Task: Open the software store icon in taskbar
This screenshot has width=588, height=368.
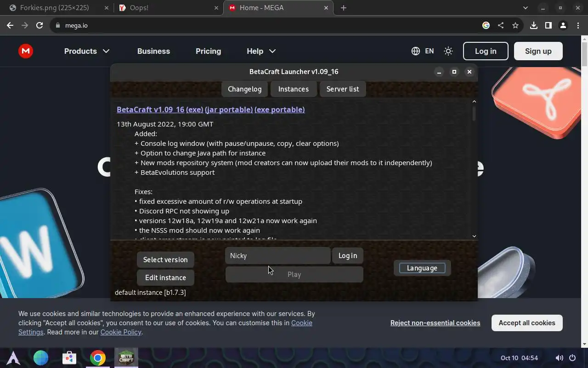Action: point(69,358)
